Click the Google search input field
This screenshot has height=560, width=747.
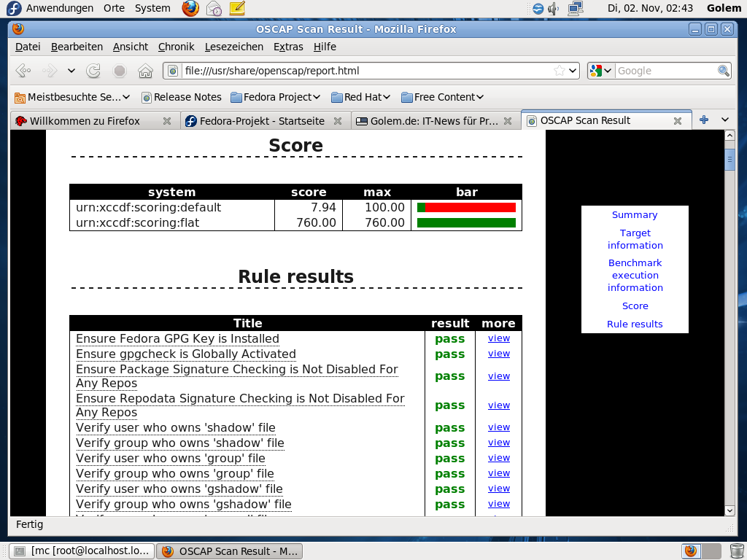click(x=665, y=71)
